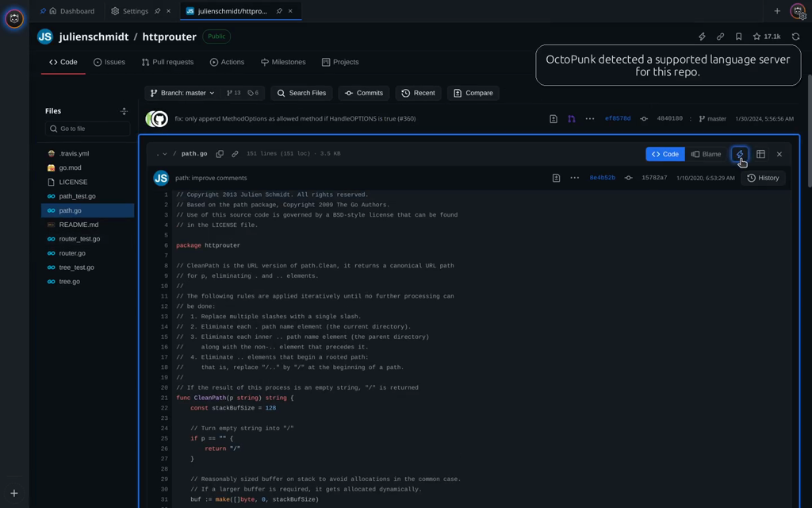Click the Compare button
The image size is (812, 508).
pyautogui.click(x=473, y=93)
